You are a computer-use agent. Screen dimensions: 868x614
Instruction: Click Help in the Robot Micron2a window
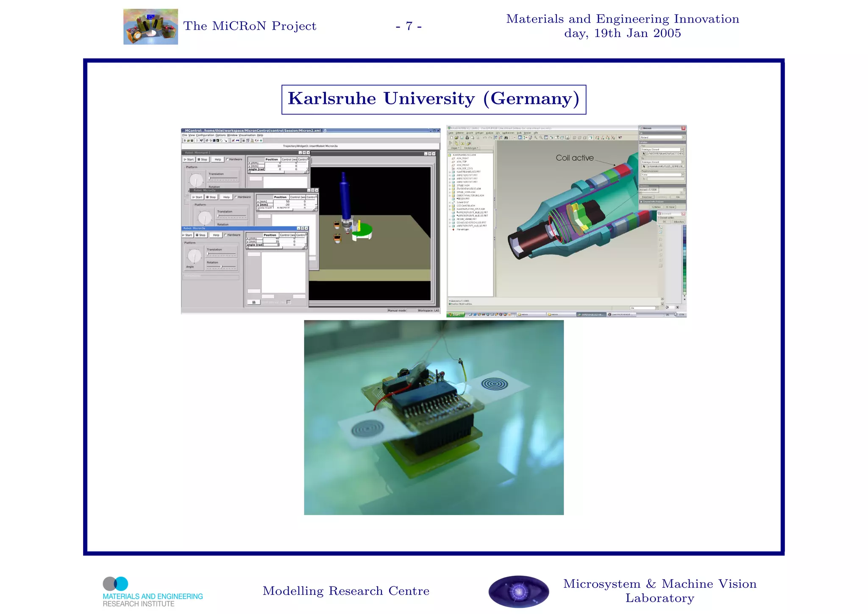pos(227,197)
